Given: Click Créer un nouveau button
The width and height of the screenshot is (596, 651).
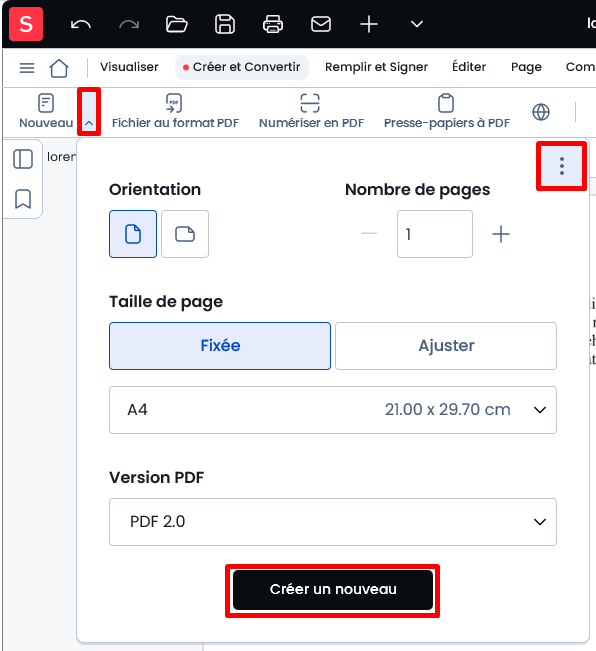Looking at the screenshot, I should pyautogui.click(x=333, y=590).
